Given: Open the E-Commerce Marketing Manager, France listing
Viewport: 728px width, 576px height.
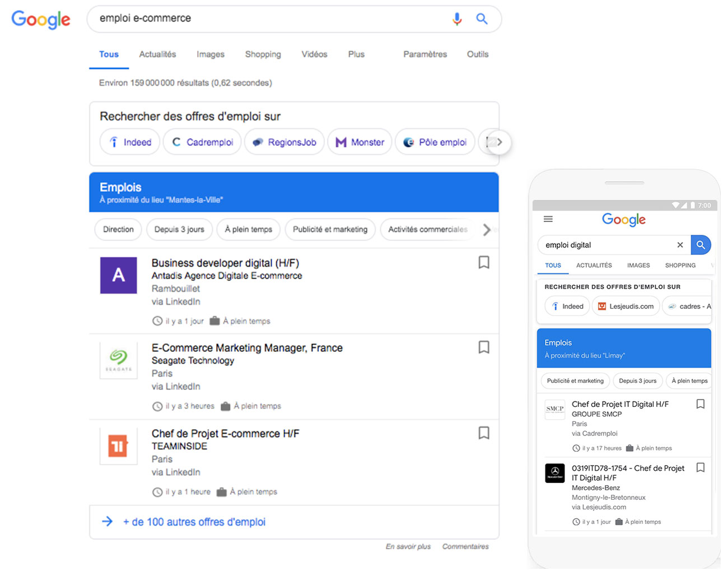Looking at the screenshot, I should click(x=247, y=348).
